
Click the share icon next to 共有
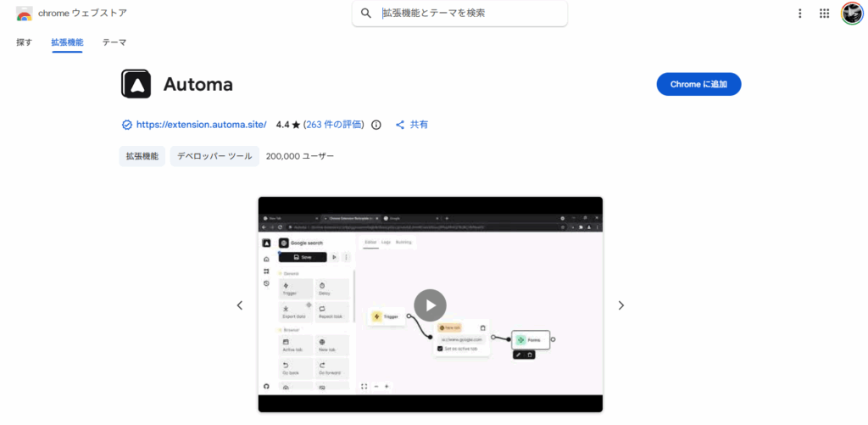pos(400,125)
